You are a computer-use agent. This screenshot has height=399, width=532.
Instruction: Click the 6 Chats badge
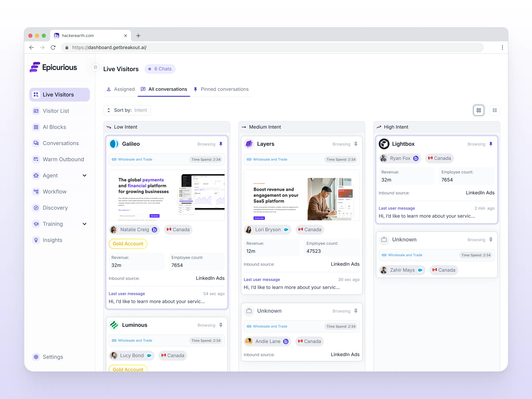[160, 69]
